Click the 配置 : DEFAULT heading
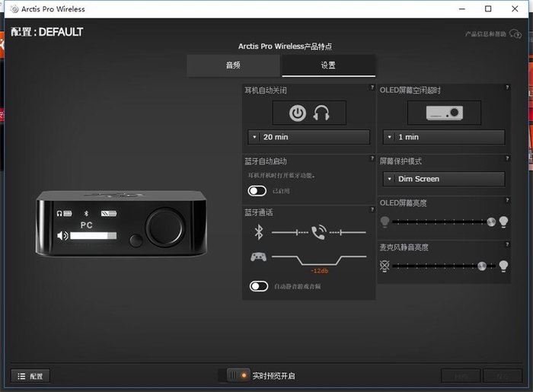Viewport: 533px width, 392px height. (47, 32)
